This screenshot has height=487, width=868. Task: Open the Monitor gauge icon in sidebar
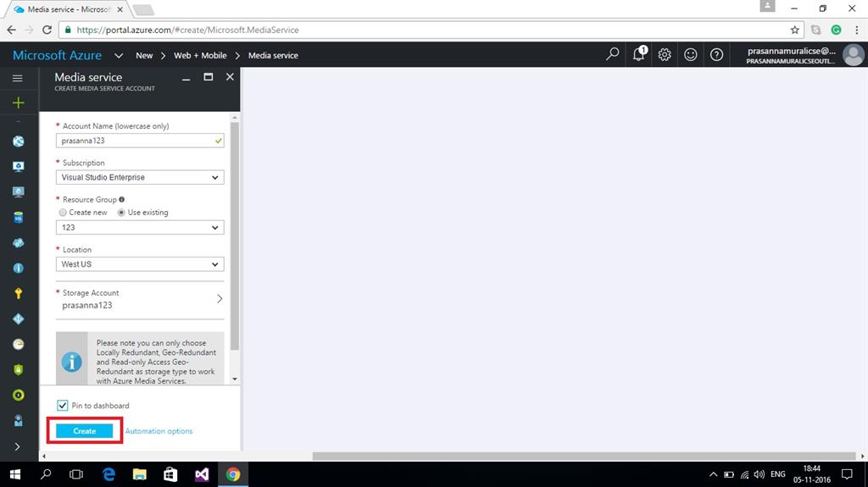pyautogui.click(x=19, y=344)
